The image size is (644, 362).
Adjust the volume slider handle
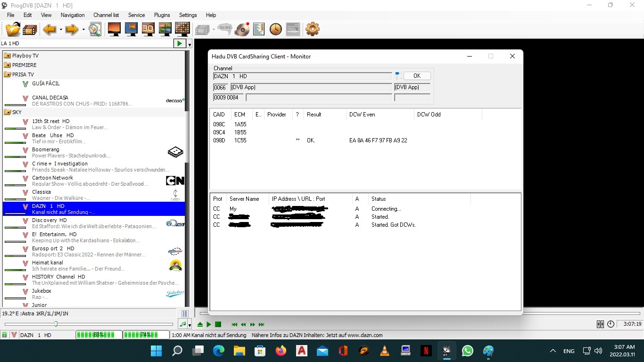point(56,324)
